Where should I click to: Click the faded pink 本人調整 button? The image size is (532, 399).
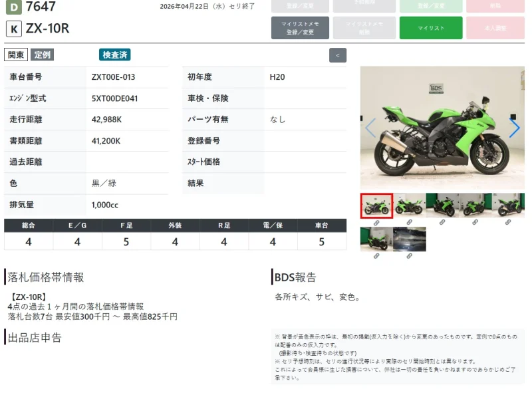tap(495, 28)
